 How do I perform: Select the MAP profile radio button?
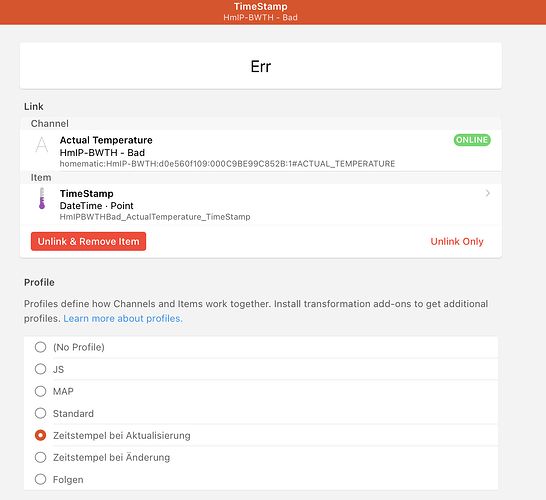(x=40, y=391)
